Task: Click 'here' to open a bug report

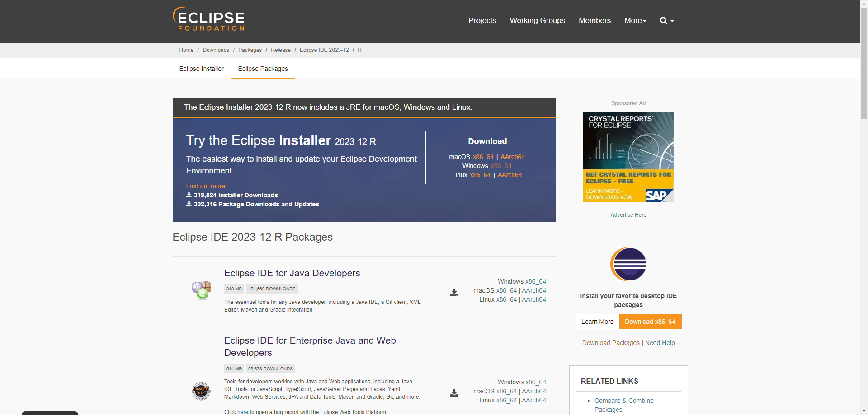Action: coord(243,412)
